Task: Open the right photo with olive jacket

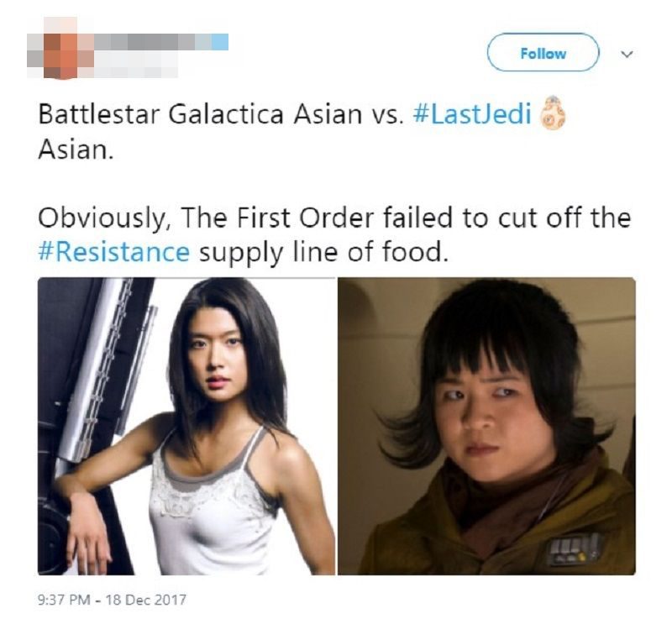Action: click(x=486, y=426)
